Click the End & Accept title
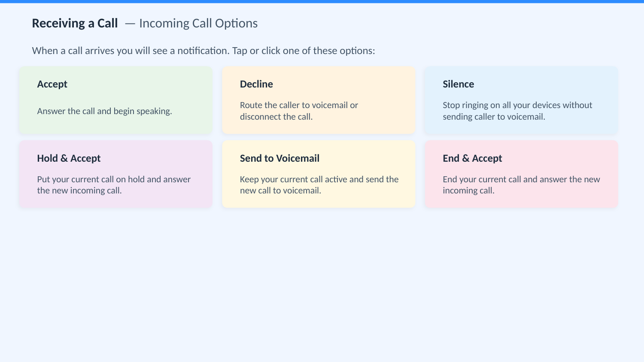 [x=472, y=158]
